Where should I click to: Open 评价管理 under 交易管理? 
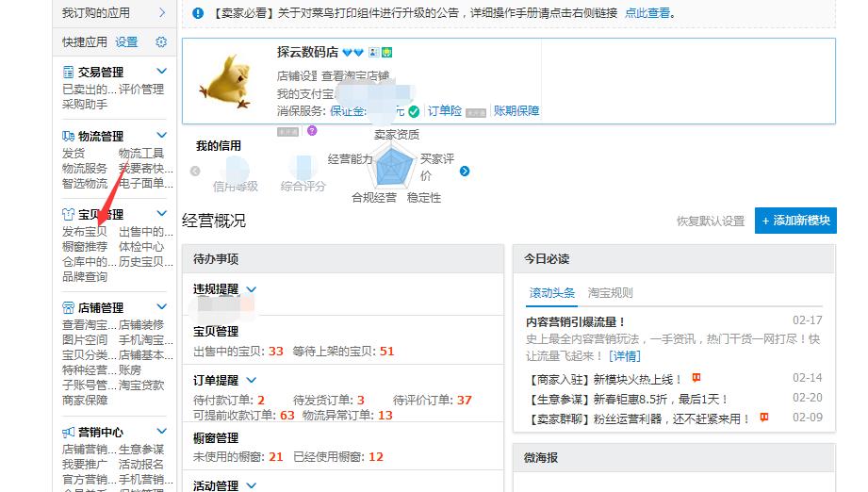point(141,90)
